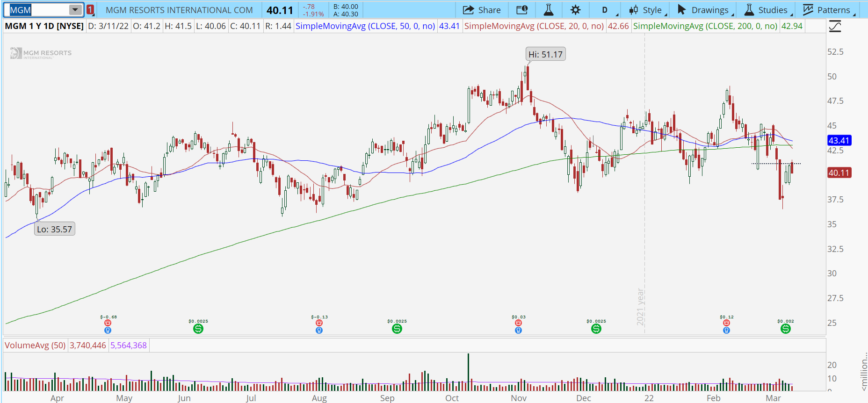Open chart settings with the gear icon
This screenshot has height=403, width=868.
[576, 10]
